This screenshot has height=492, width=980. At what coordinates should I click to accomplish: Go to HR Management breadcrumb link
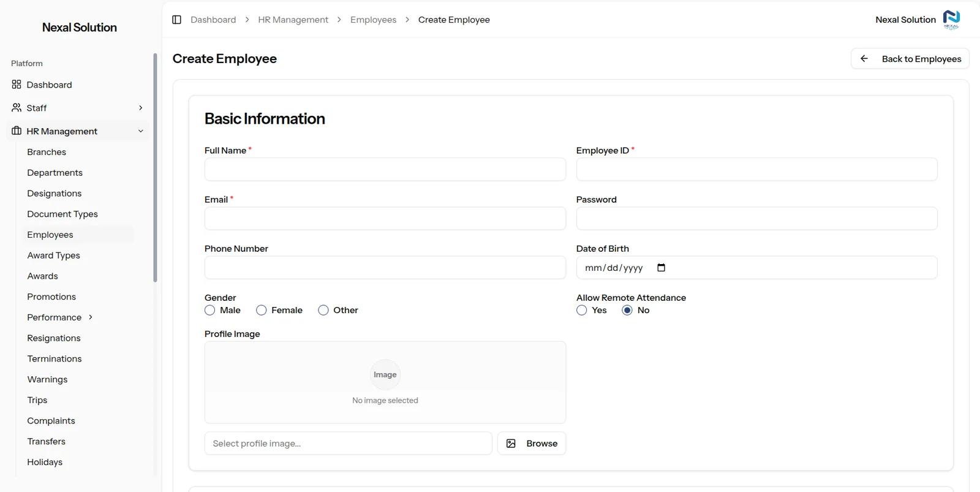pos(293,20)
